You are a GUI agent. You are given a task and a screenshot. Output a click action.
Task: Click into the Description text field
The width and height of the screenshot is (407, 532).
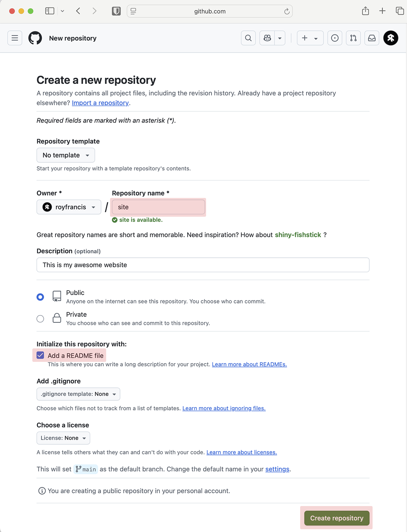(203, 265)
